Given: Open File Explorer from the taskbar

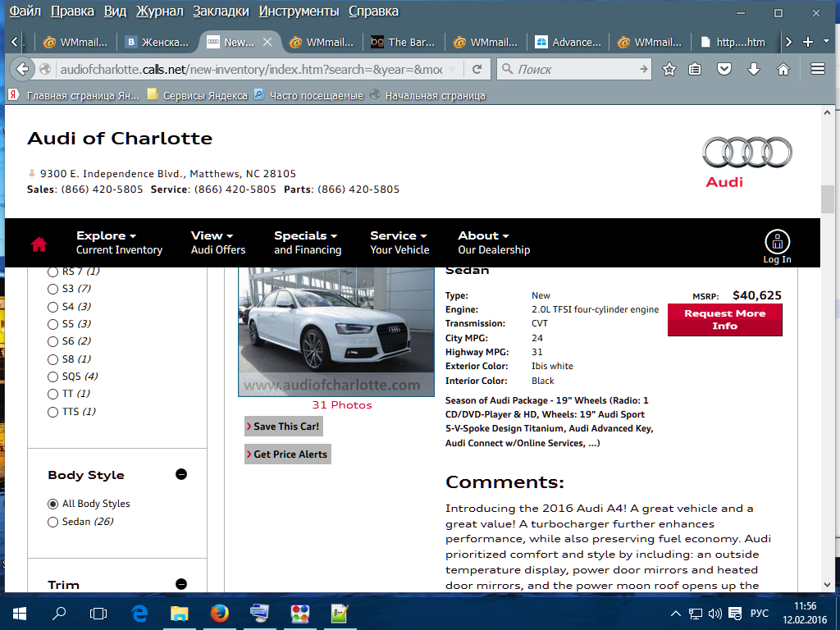Looking at the screenshot, I should [x=180, y=614].
